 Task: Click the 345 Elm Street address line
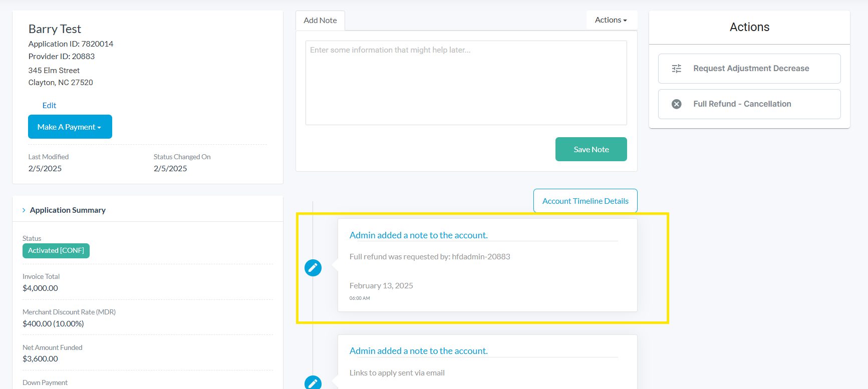[x=54, y=71]
